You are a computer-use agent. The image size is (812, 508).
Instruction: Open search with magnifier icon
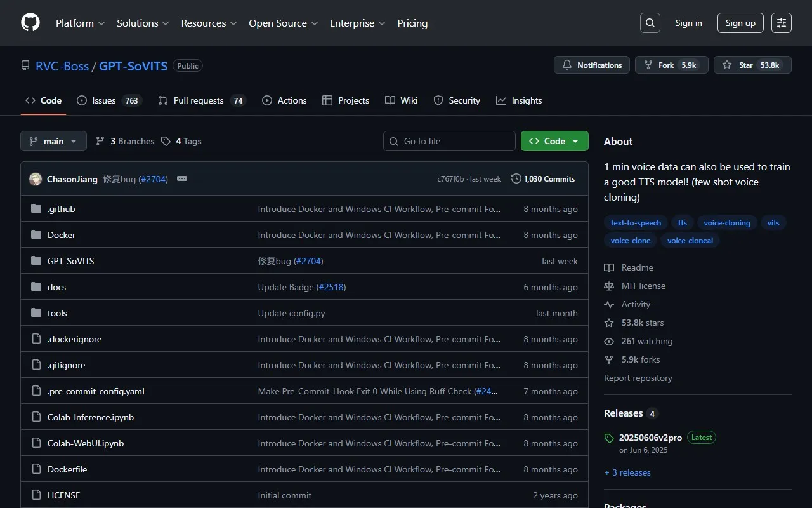tap(650, 23)
